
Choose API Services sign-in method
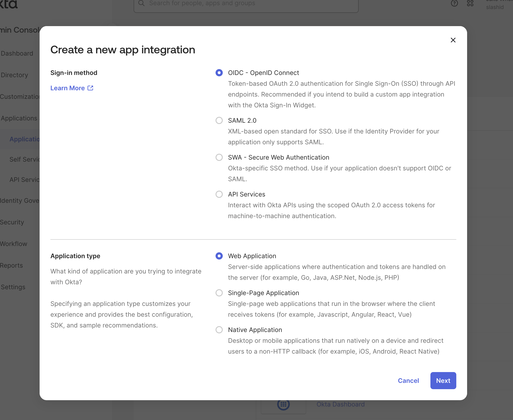tap(219, 194)
